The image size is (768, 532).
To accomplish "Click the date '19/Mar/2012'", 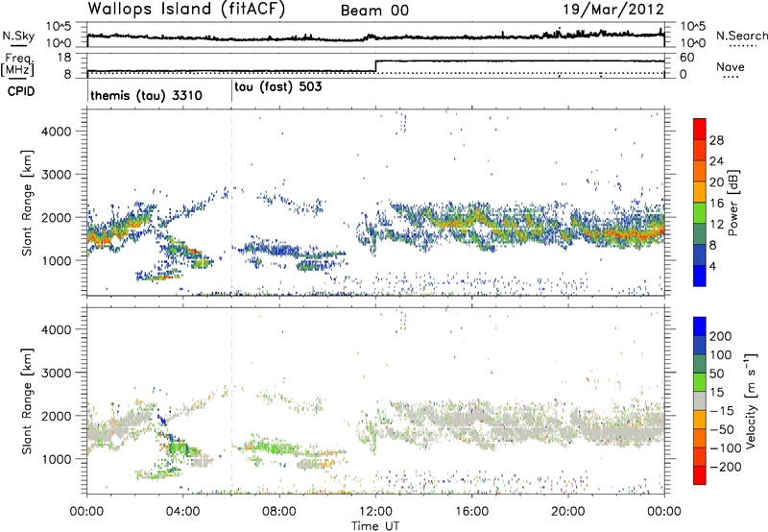I will [x=613, y=10].
